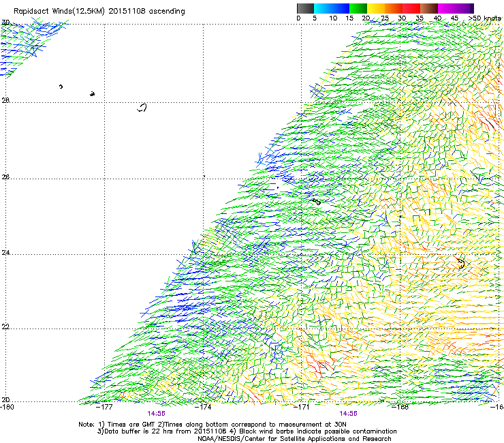Pick the orange 25–30 knots color segment
The image size is (504, 443).
coord(394,8)
